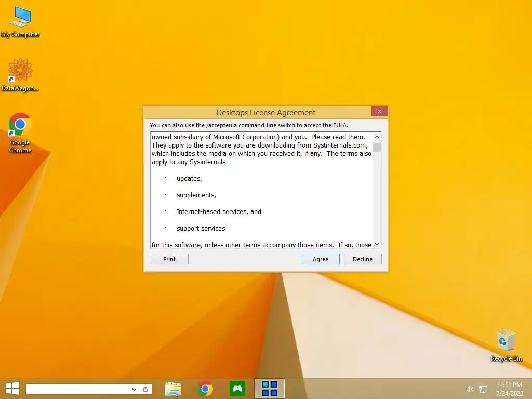The width and height of the screenshot is (532, 399).
Task: Open the volume speaker tray icon
Action: pyautogui.click(x=470, y=389)
